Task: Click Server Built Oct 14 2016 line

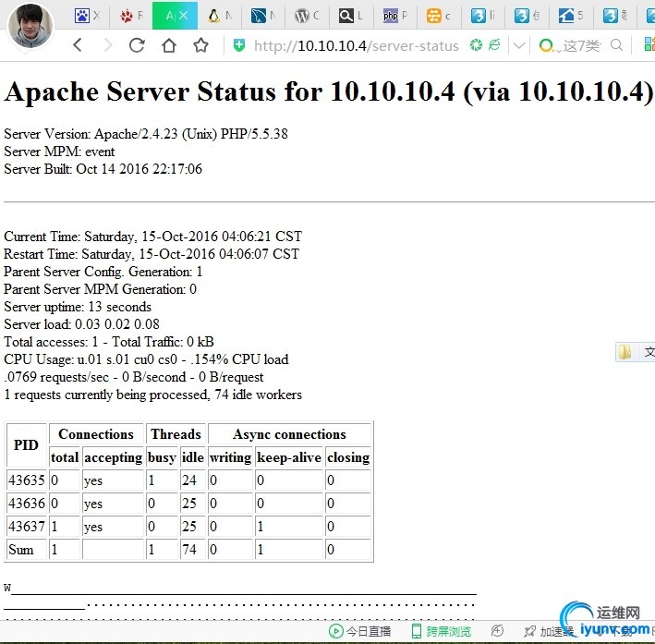Action: (103, 169)
